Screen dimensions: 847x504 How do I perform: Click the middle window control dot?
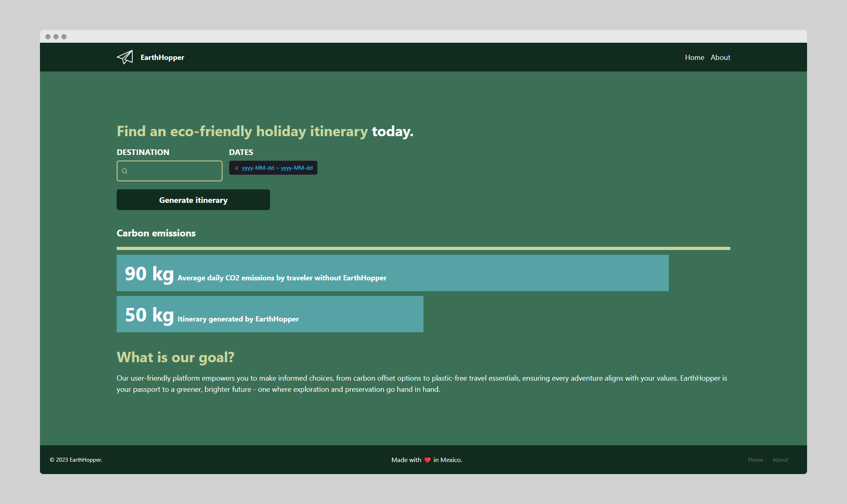click(56, 37)
